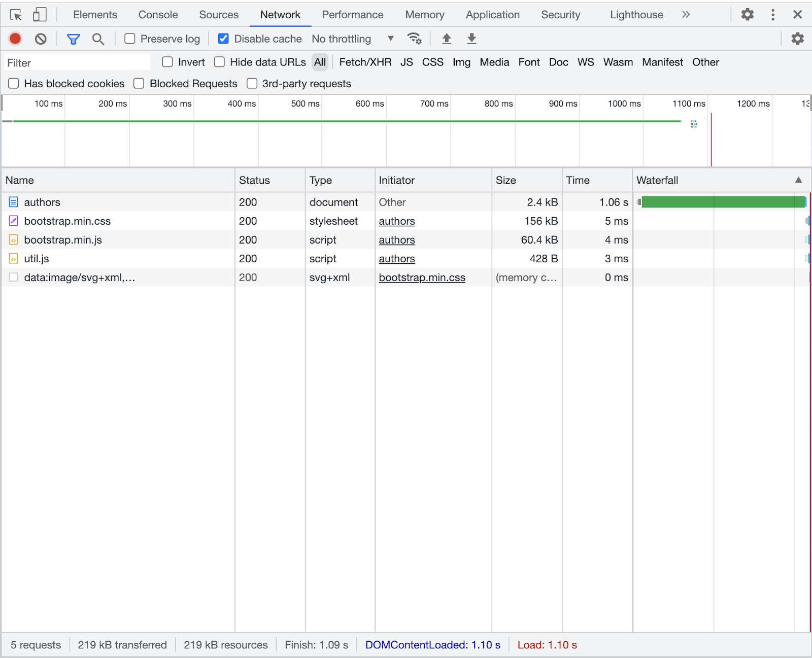Import HAR file using upload icon
This screenshot has width=812, height=658.
click(446, 38)
